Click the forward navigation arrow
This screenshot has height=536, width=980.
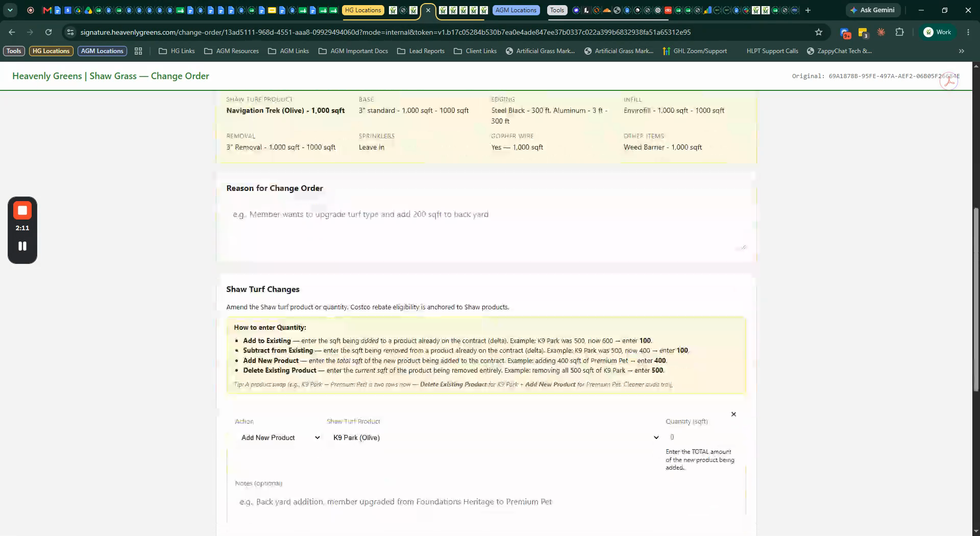[x=30, y=32]
